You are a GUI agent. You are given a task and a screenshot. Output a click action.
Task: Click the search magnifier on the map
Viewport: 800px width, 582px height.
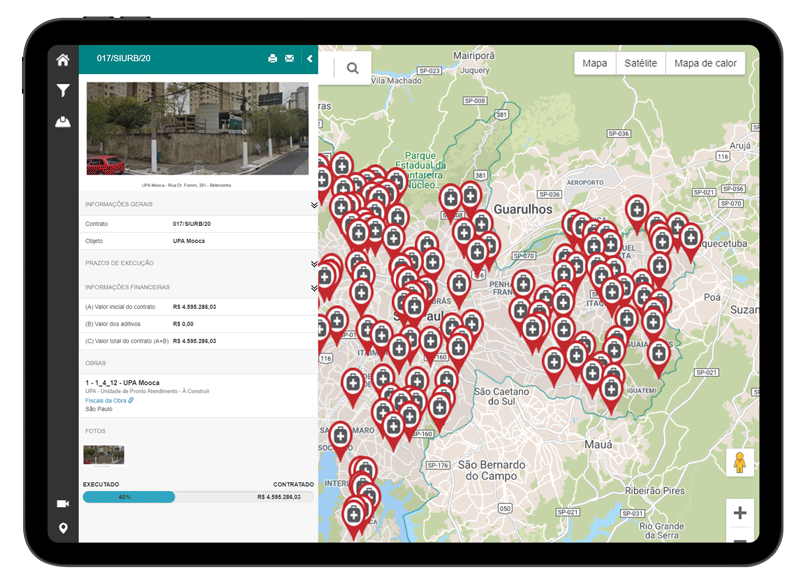pyautogui.click(x=351, y=67)
